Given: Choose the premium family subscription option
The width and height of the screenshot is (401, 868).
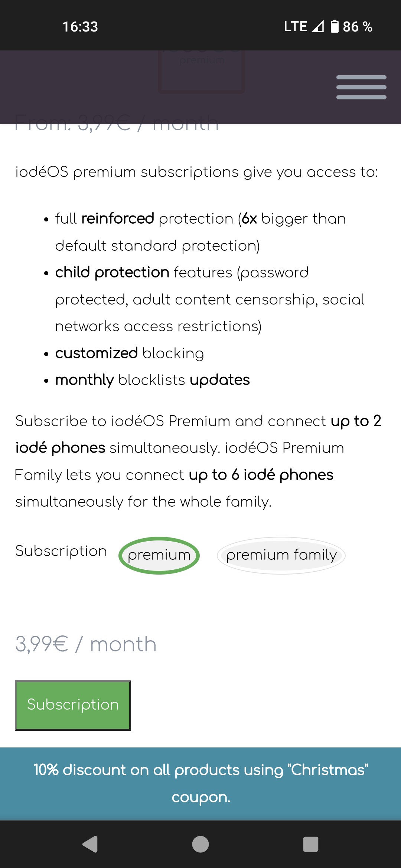Looking at the screenshot, I should coord(281,555).
